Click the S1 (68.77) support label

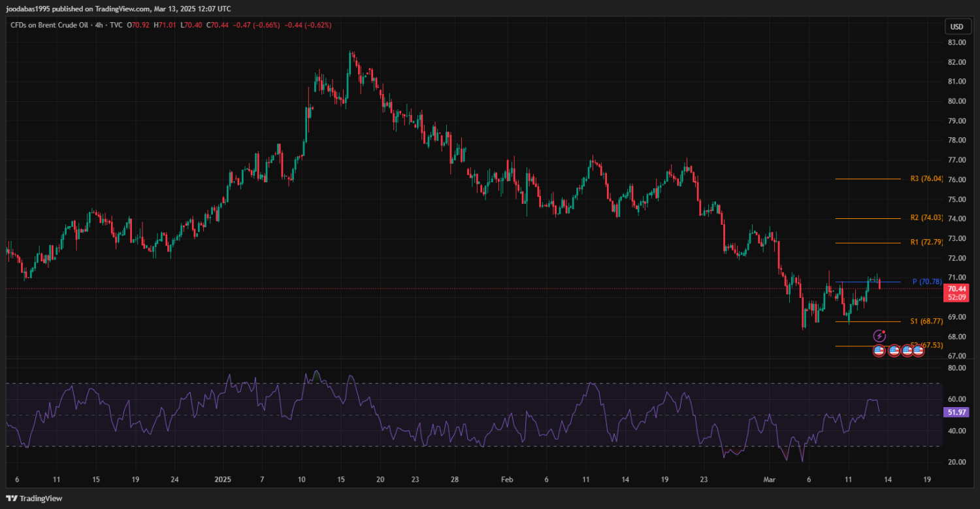[926, 321]
